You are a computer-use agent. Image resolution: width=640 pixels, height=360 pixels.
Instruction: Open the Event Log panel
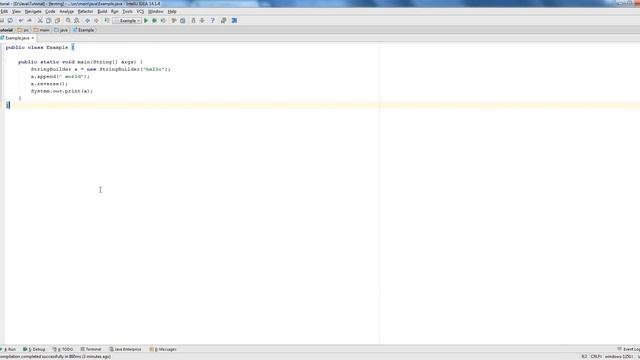pyautogui.click(x=629, y=349)
